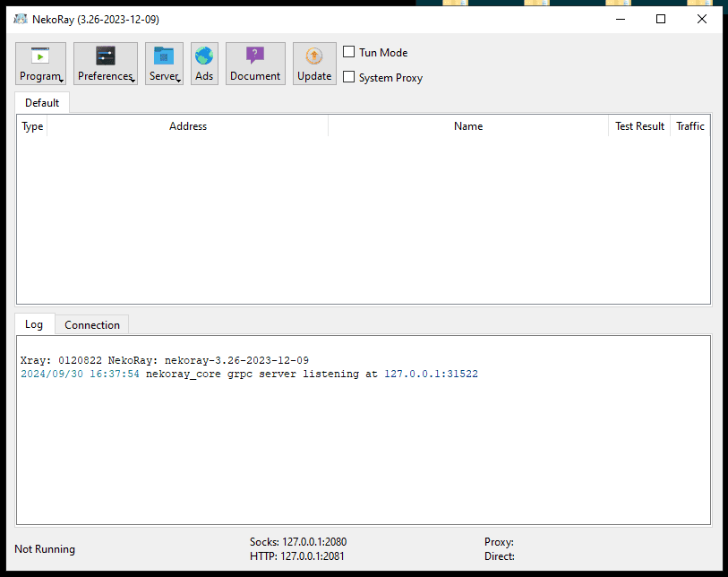Click the 127.0.0.1:31522 address in log
The image size is (728, 577).
pyautogui.click(x=431, y=374)
